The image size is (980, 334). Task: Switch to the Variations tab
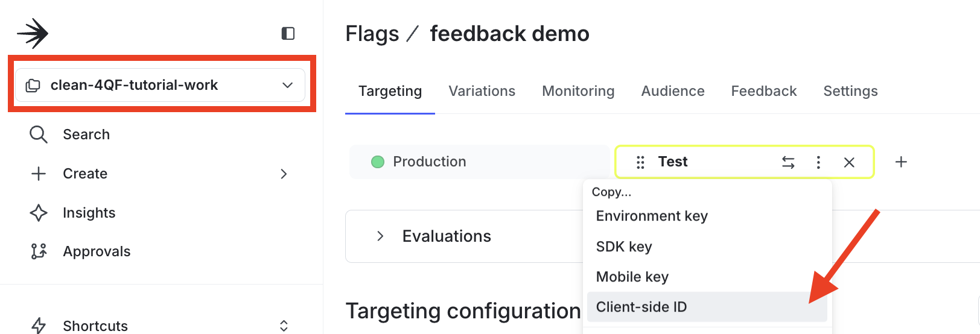click(482, 91)
